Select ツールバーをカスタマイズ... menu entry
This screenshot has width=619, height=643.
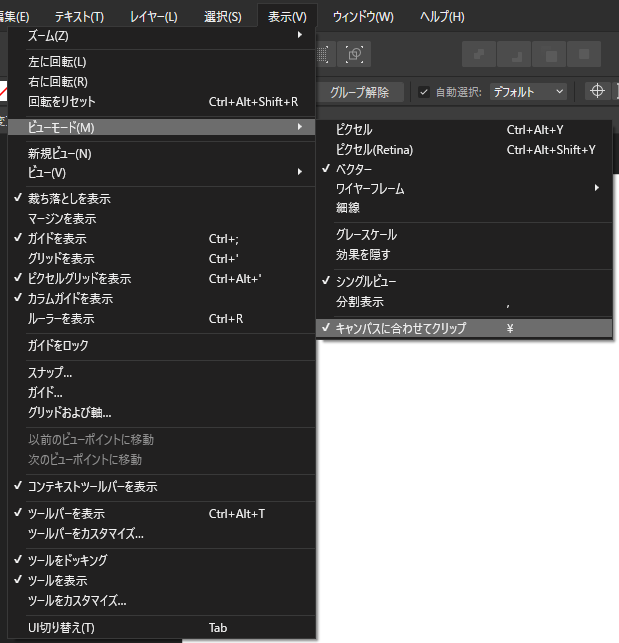[86, 533]
